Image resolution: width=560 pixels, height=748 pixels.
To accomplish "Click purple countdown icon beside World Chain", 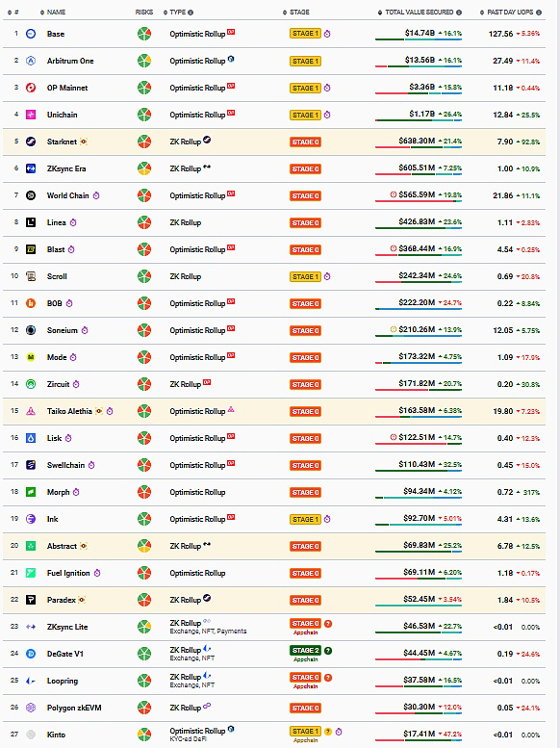I will pos(96,195).
